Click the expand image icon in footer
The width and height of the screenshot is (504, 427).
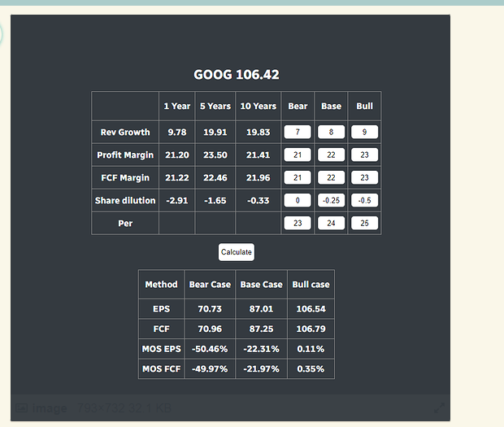(439, 407)
